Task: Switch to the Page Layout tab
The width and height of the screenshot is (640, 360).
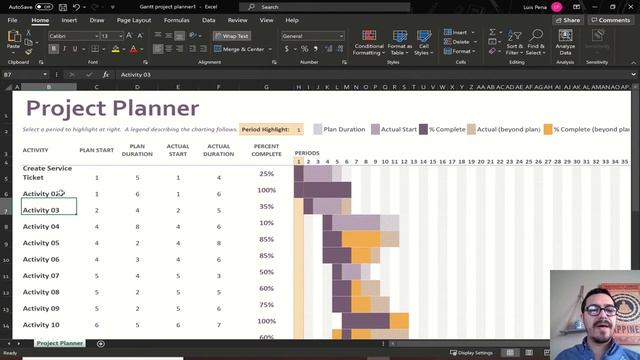Action: point(134,20)
